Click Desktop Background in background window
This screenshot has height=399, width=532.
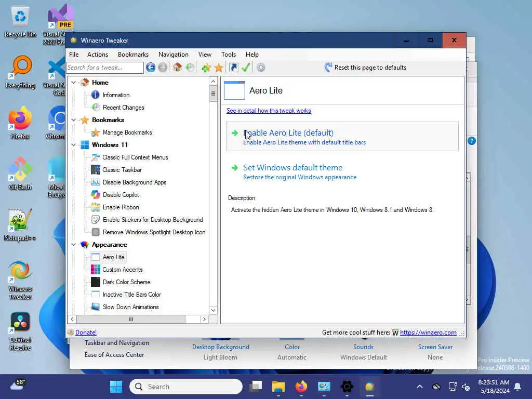220,347
